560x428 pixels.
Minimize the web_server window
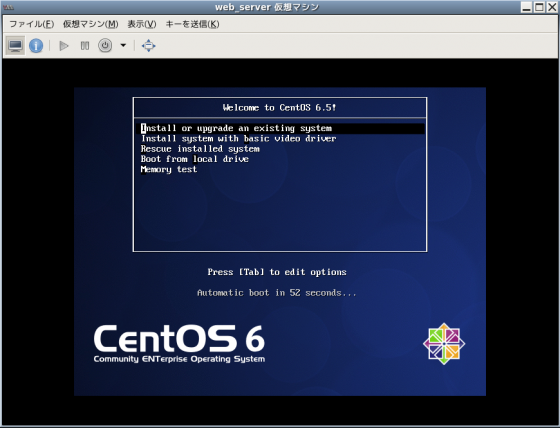(x=526, y=7)
